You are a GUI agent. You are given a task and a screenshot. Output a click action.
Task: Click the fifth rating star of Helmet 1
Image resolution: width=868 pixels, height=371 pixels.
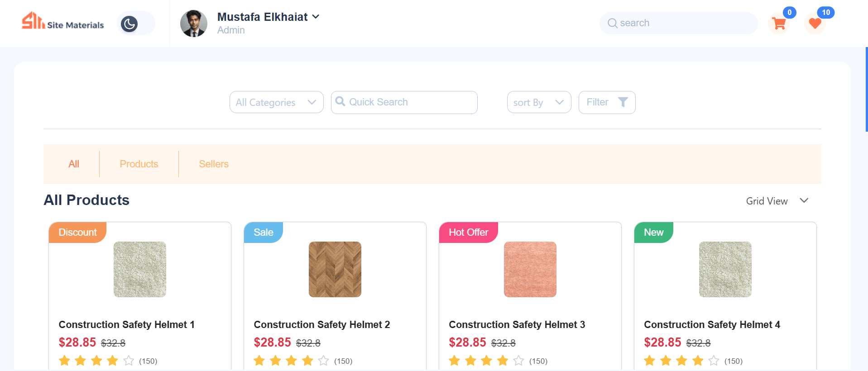coord(129,361)
